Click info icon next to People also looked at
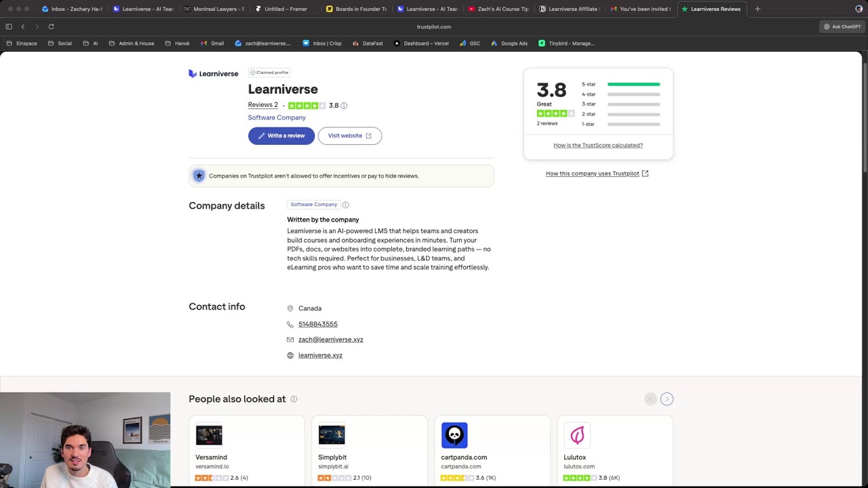Image resolution: width=868 pixels, height=488 pixels. click(294, 399)
